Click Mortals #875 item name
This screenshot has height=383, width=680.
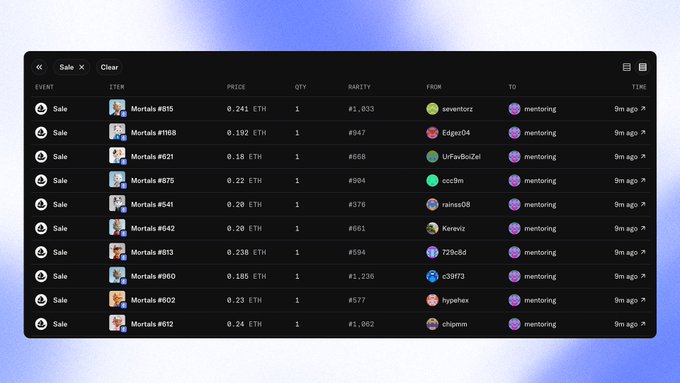click(x=153, y=180)
